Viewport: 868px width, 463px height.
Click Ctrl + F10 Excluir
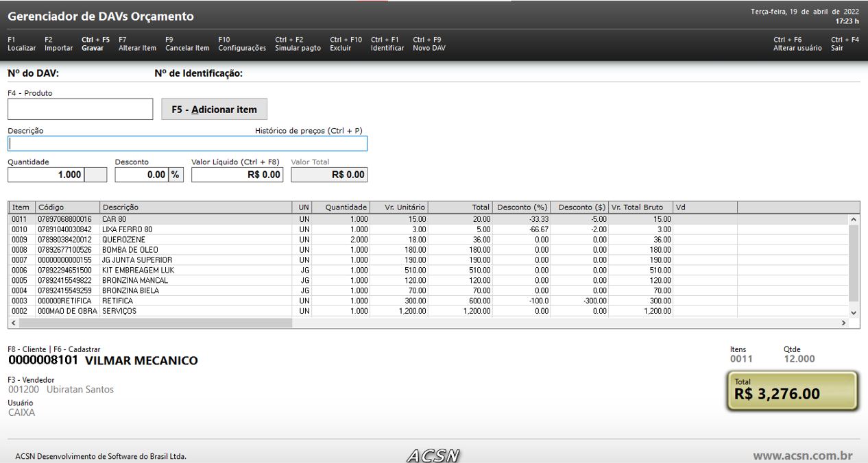(346, 44)
